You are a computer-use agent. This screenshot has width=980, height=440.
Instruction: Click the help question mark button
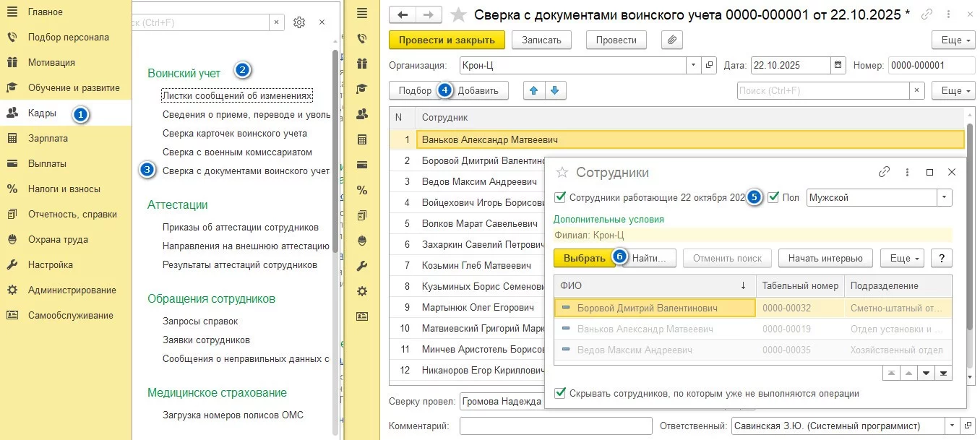tap(941, 258)
